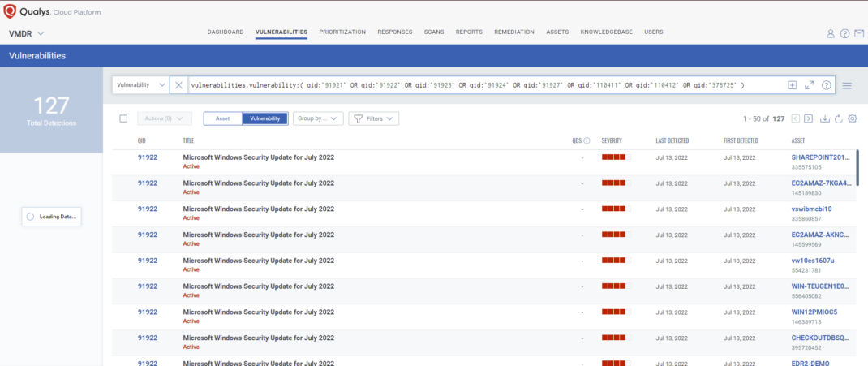Open table settings gear icon

tap(853, 118)
